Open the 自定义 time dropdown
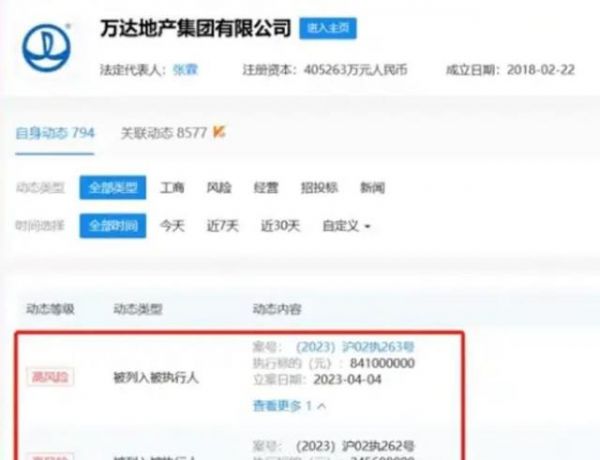The width and height of the screenshot is (600, 460). click(x=346, y=226)
